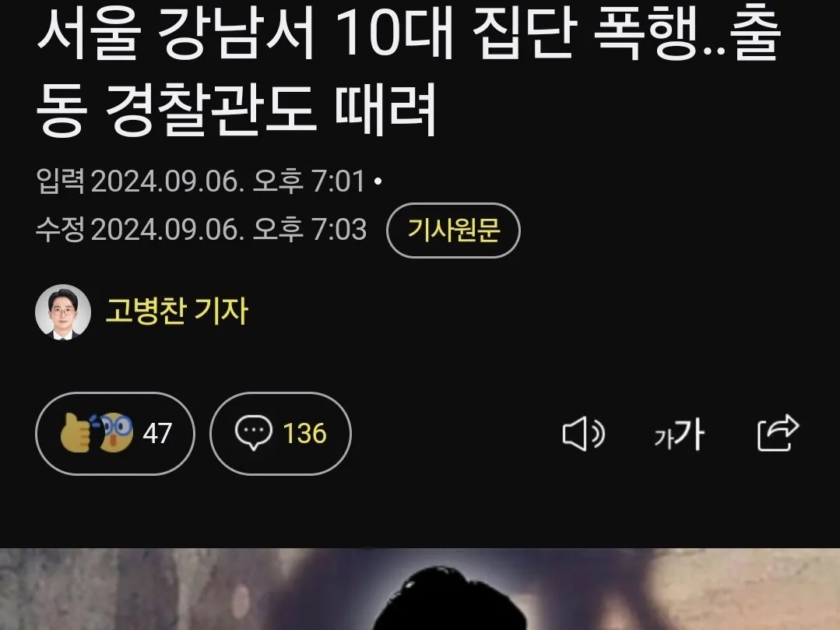Tap the reporter's profile photo
This screenshot has width=840, height=630.
63,311
